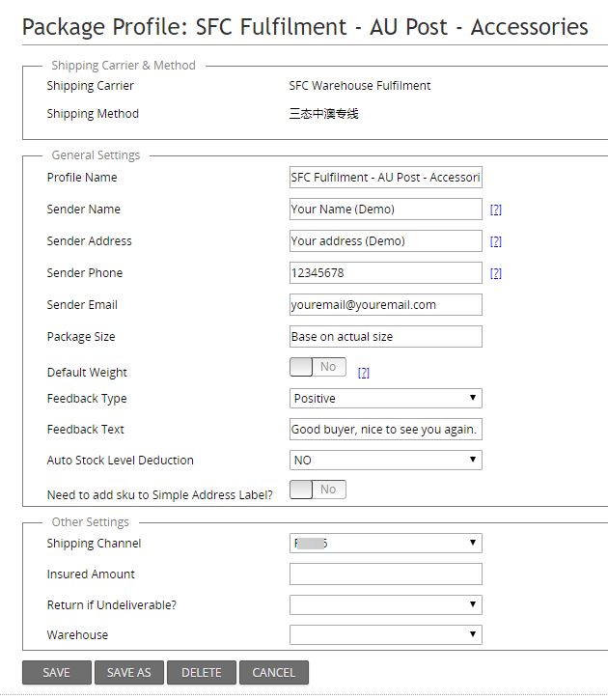
Task: Open help link next to Sender Address
Action: [496, 241]
